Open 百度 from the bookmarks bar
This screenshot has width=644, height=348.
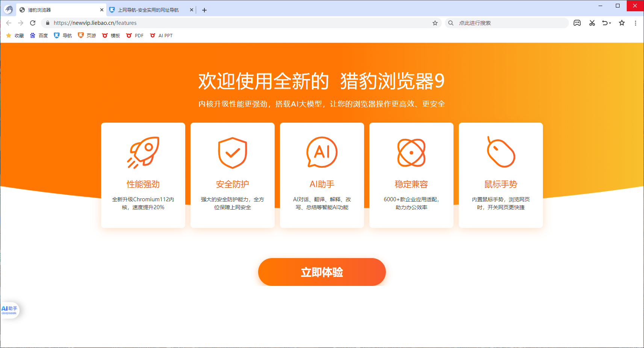pos(39,35)
